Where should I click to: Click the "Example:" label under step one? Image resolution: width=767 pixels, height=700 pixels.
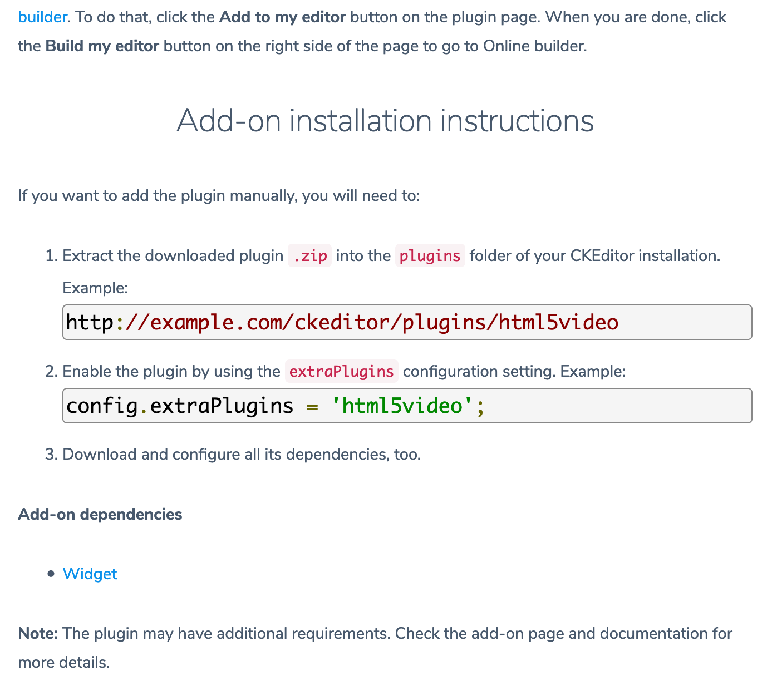coord(95,288)
